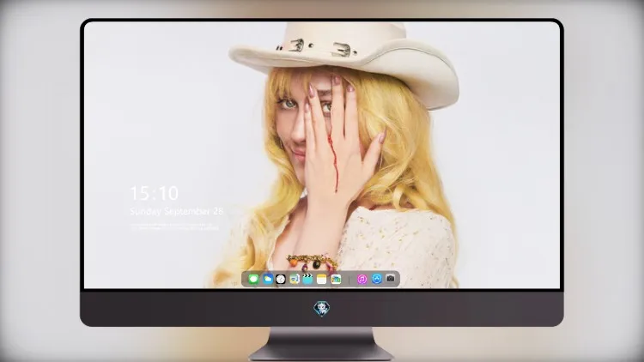The width and height of the screenshot is (644, 362).
Task: Open the green Messages app in dock
Action: click(253, 279)
